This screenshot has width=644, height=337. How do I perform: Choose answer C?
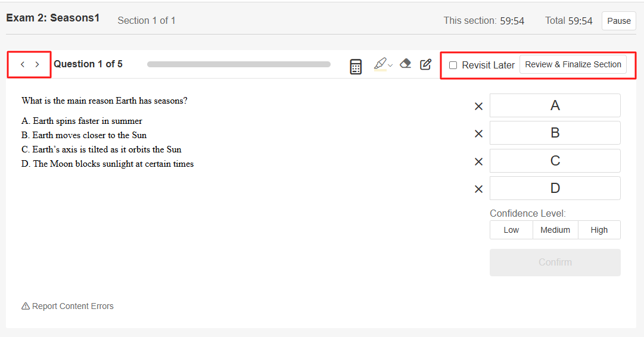tap(555, 161)
